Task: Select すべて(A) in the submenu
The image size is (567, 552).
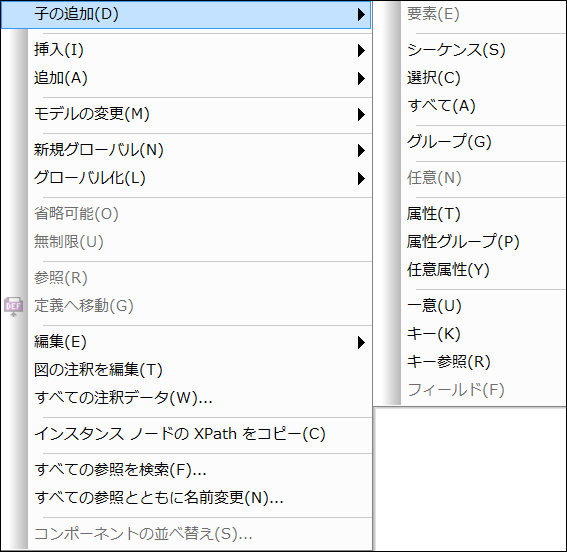Action: (470, 106)
